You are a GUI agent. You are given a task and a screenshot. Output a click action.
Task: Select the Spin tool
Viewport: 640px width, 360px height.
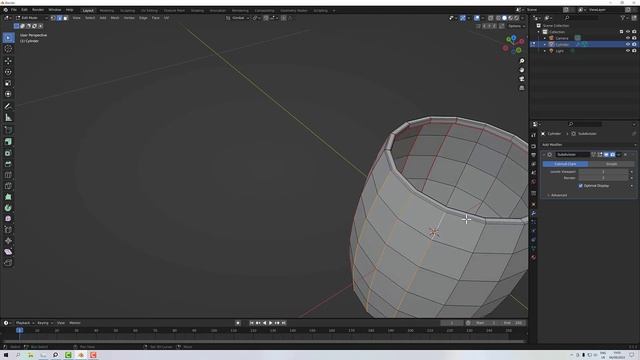8,208
